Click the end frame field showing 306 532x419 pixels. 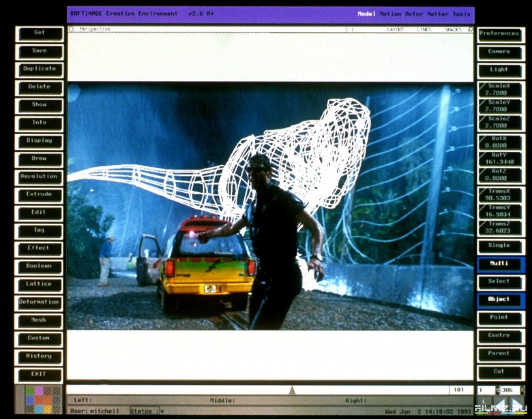511,390
